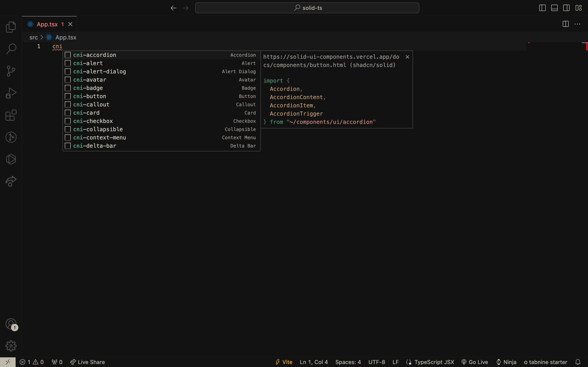Open Run and Debug view

(11, 93)
